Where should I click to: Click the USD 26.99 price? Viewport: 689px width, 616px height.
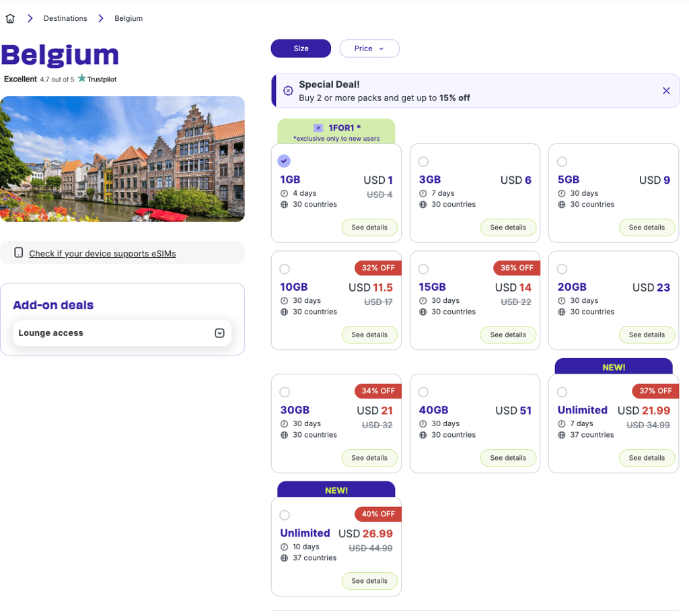[365, 533]
